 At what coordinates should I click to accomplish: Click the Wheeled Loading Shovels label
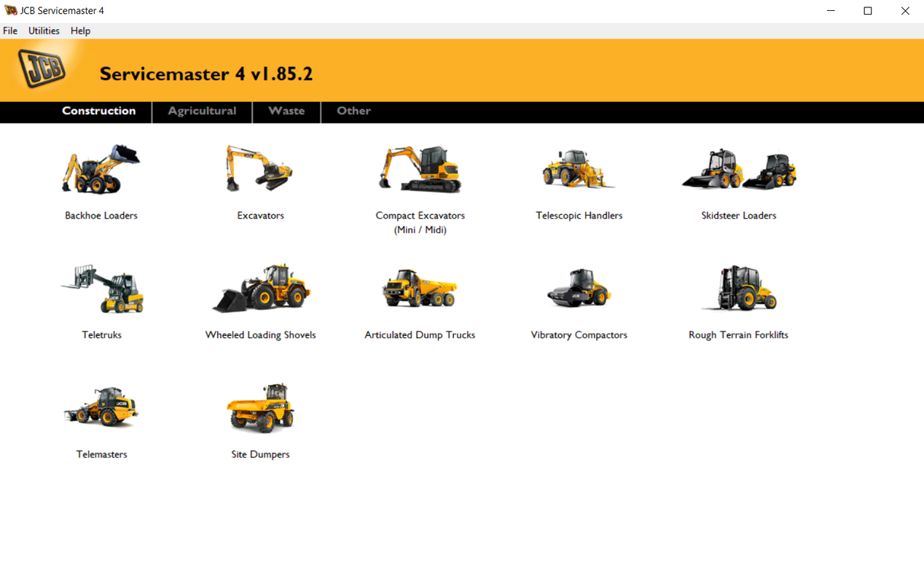(x=261, y=335)
